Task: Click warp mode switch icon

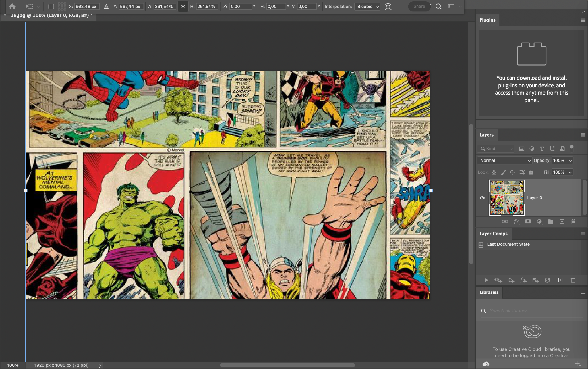Action: click(x=388, y=6)
